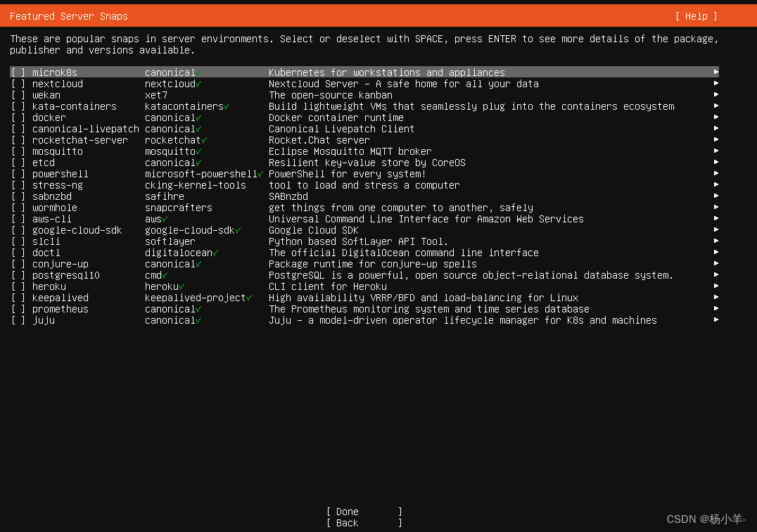Toggle the rocketchat-server checkbox
This screenshot has width=757, height=532.
point(18,140)
